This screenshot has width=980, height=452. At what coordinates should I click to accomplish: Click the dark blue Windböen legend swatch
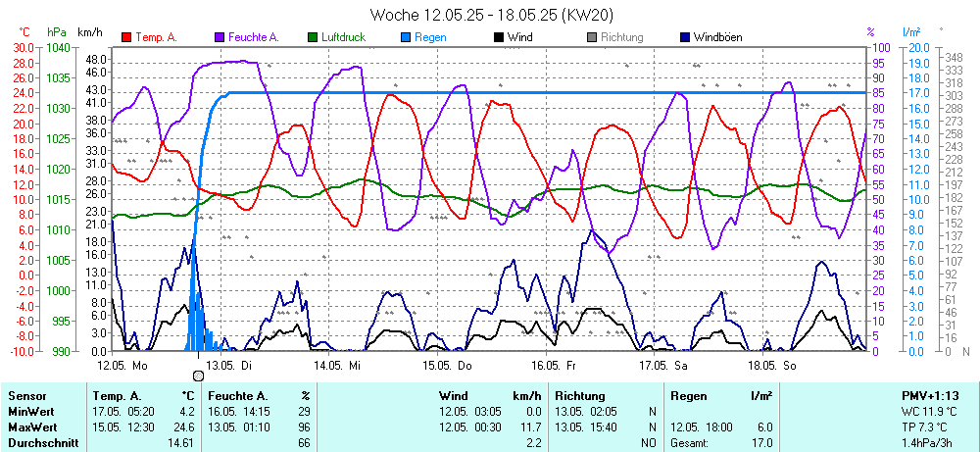(685, 37)
